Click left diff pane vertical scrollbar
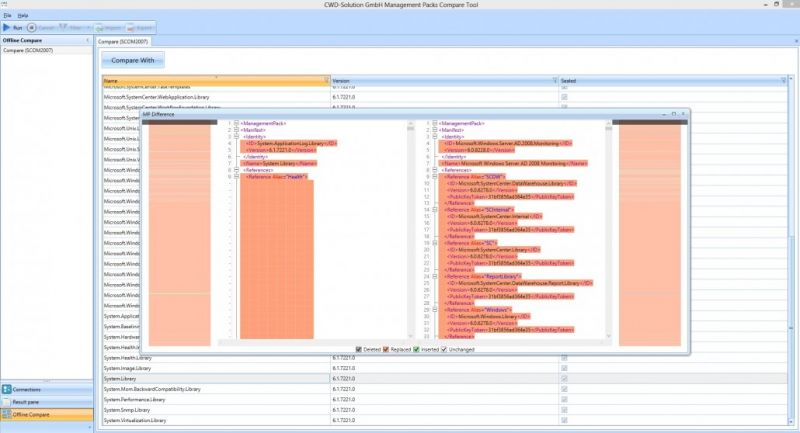Viewport: 800px width, 433px height. (x=411, y=230)
